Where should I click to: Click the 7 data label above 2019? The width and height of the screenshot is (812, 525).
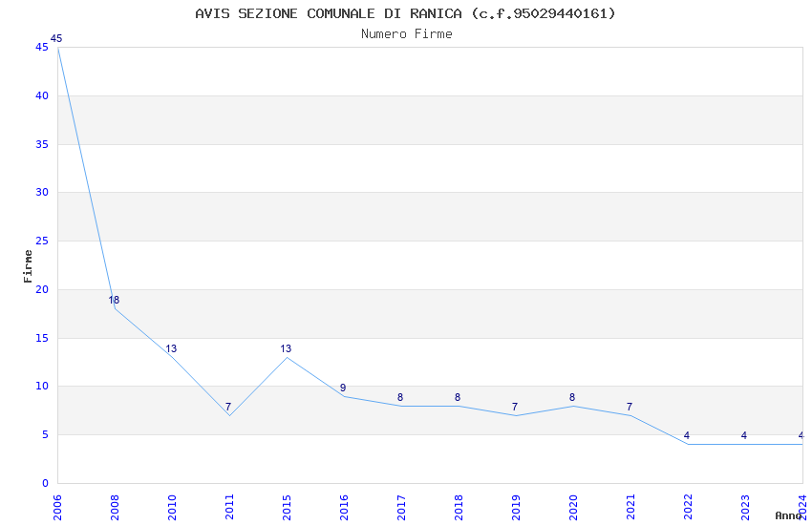(515, 407)
